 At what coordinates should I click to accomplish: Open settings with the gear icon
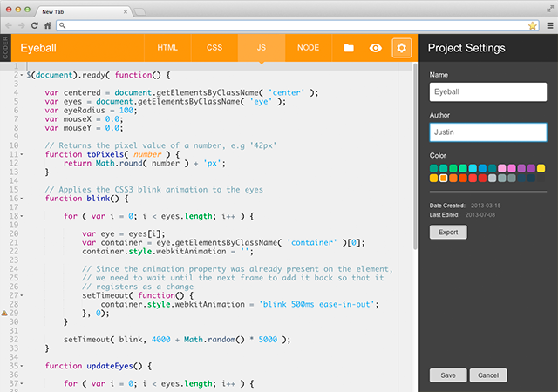coord(402,48)
